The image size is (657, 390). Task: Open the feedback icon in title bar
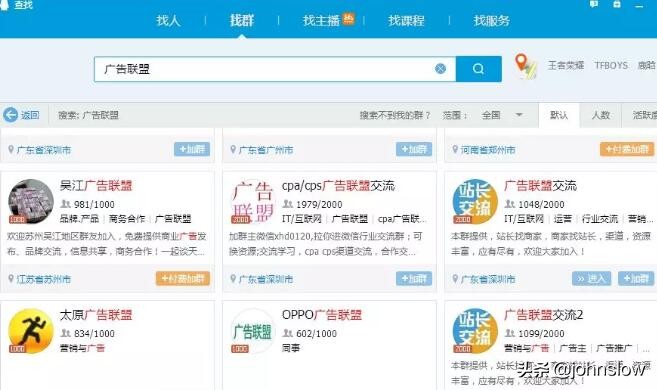[594, 4]
